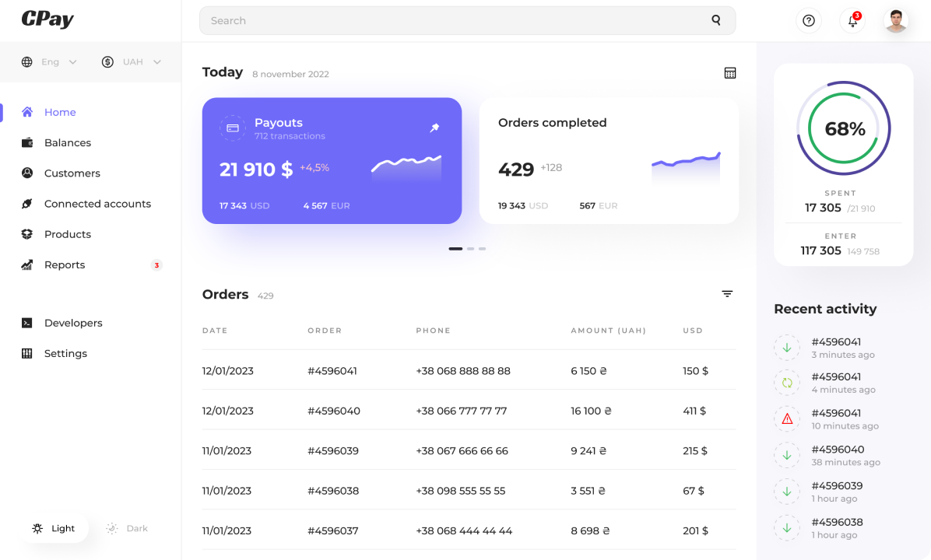Click the Reports chart icon
Image resolution: width=931 pixels, height=560 pixels.
[26, 264]
